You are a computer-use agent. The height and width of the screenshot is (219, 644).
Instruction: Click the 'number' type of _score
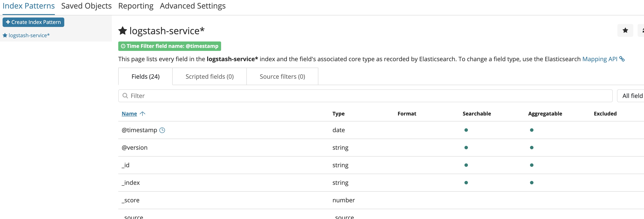[343, 200]
